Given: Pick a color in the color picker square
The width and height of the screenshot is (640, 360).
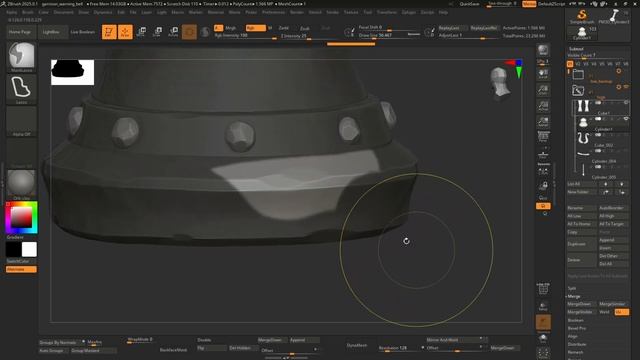Looking at the screenshot, I should coord(21,217).
